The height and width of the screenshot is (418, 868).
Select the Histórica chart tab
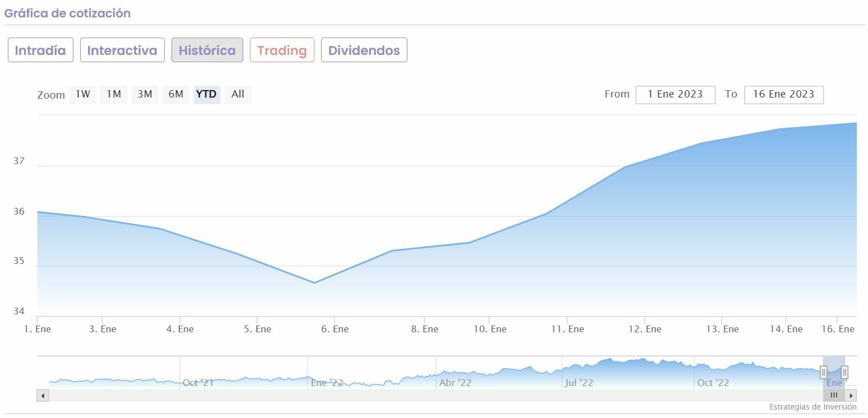[x=207, y=50]
